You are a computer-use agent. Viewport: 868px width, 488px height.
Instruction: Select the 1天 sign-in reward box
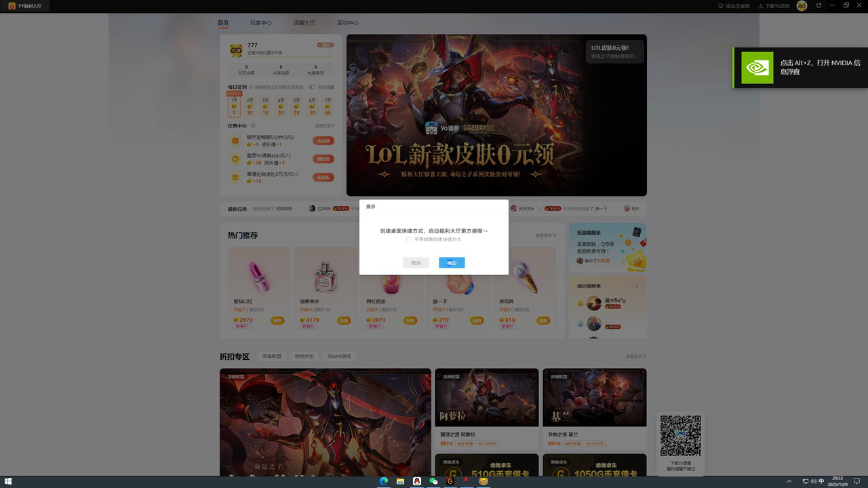tap(234, 107)
